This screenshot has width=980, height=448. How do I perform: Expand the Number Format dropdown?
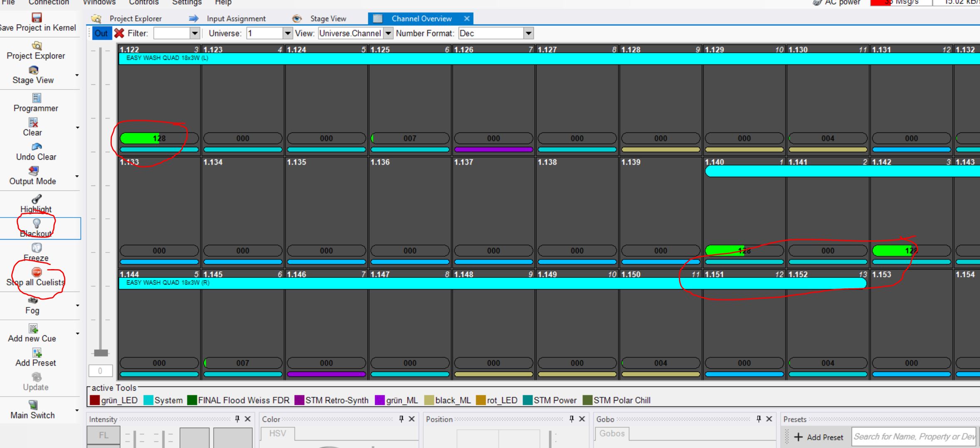(x=528, y=33)
